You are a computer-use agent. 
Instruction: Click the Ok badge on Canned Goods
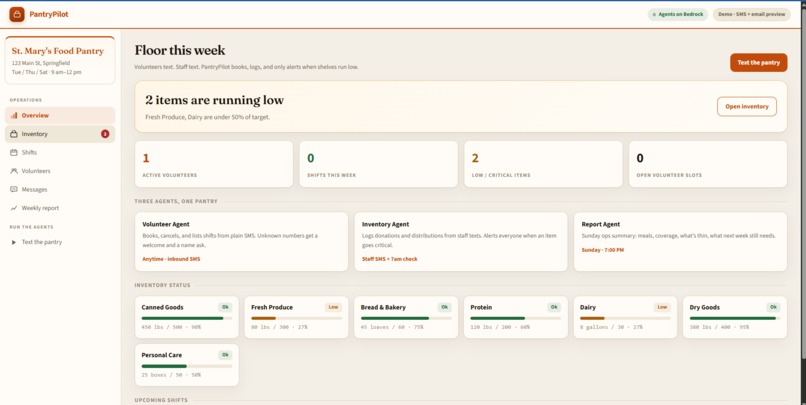pyautogui.click(x=225, y=307)
